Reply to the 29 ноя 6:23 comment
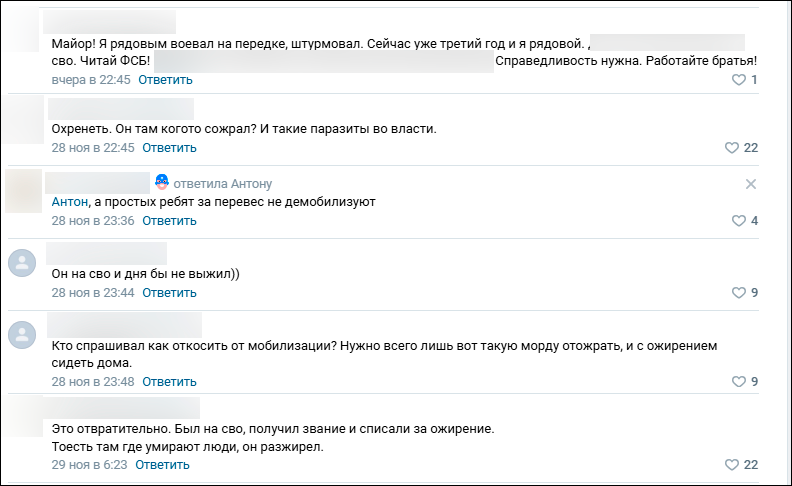 pyautogui.click(x=162, y=464)
